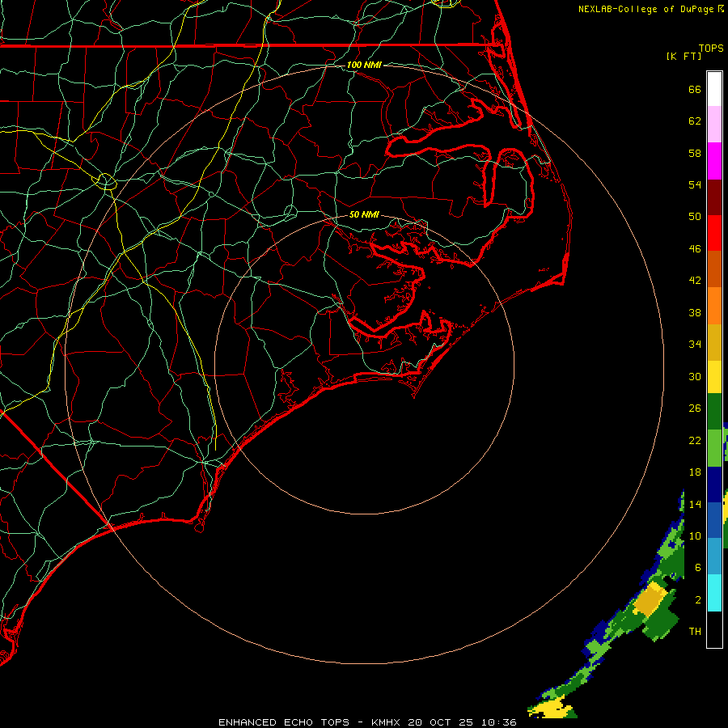Click the legend value "62"

pos(695,121)
